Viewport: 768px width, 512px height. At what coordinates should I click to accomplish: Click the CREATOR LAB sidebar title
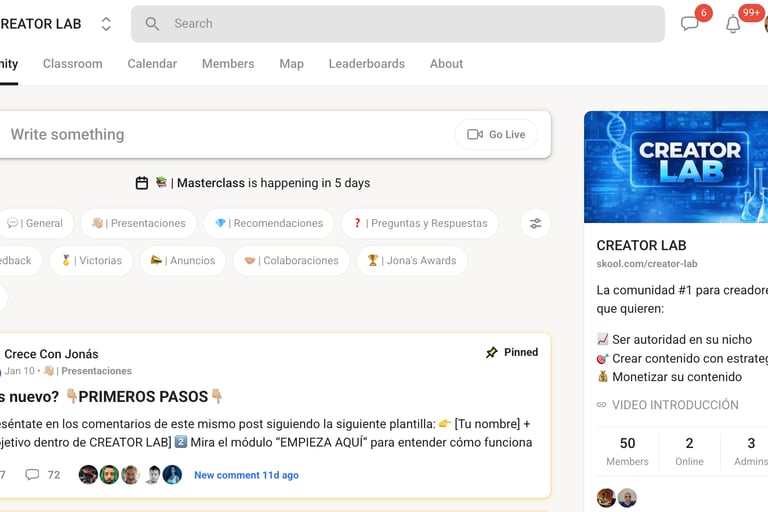coord(641,245)
